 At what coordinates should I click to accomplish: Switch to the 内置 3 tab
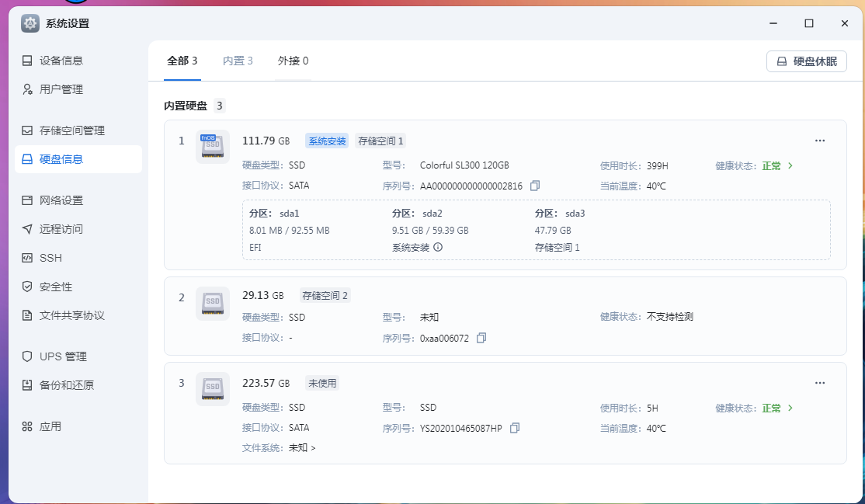pos(238,61)
